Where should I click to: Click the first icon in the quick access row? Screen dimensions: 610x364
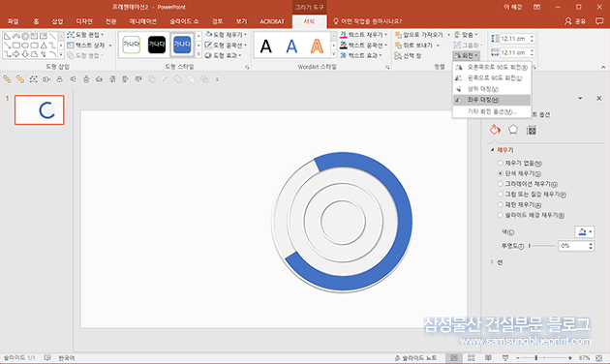[7, 79]
